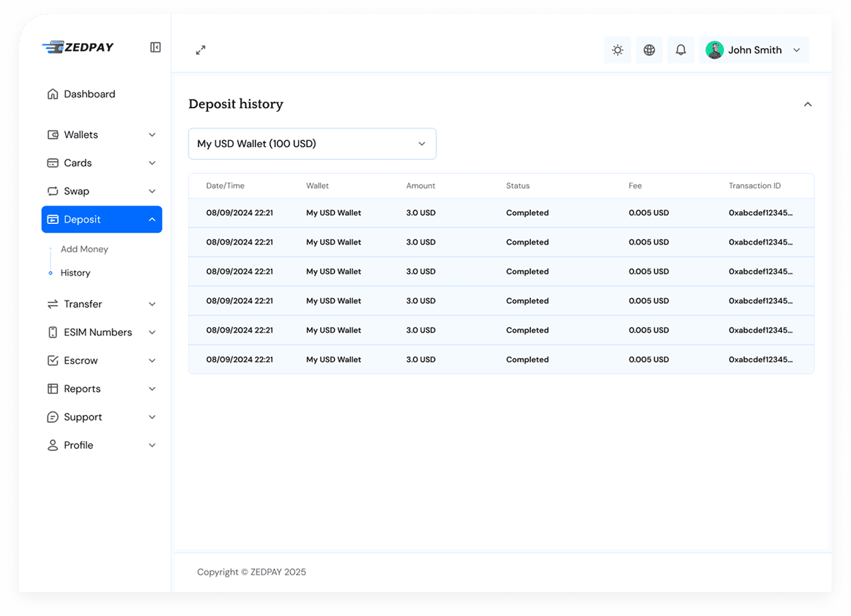Switch theme using the sun icon

click(x=618, y=50)
